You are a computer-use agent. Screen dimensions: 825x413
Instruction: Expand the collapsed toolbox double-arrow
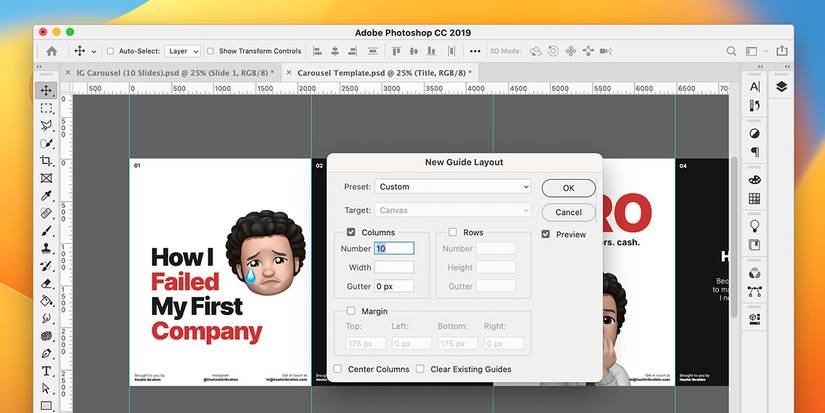[x=38, y=67]
